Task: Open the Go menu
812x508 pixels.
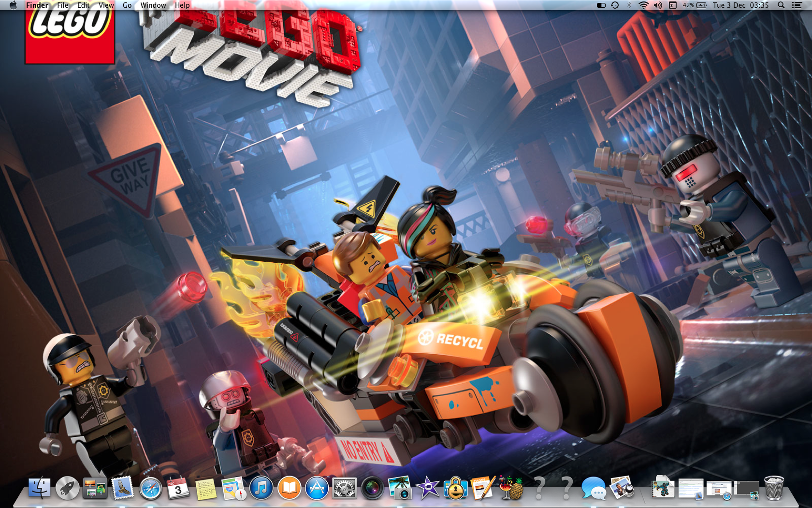Action: pyautogui.click(x=127, y=5)
